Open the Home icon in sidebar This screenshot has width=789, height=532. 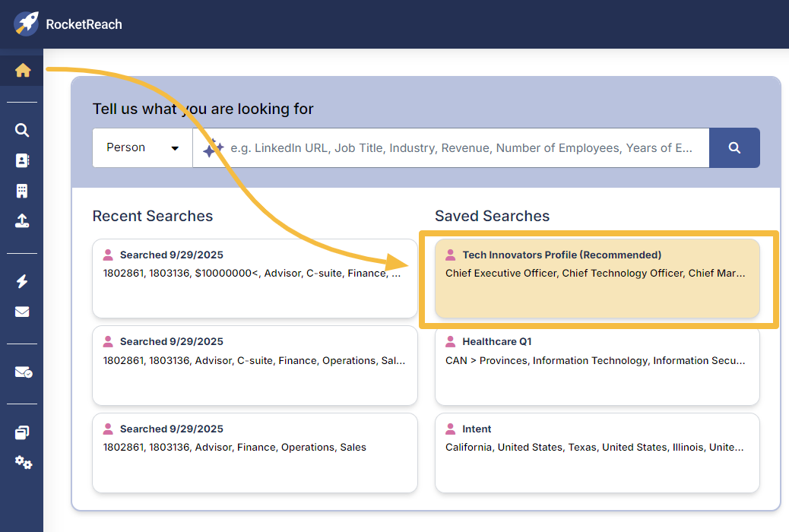pyautogui.click(x=23, y=70)
